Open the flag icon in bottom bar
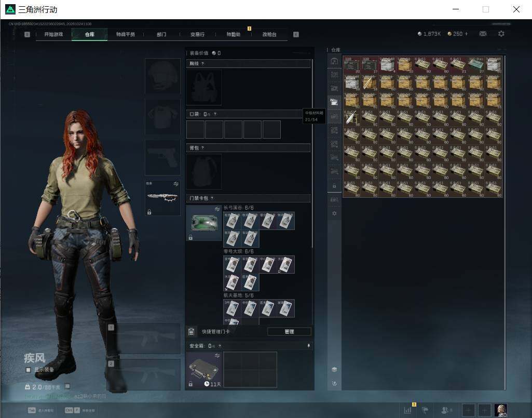This screenshot has width=532, height=418. 425,410
